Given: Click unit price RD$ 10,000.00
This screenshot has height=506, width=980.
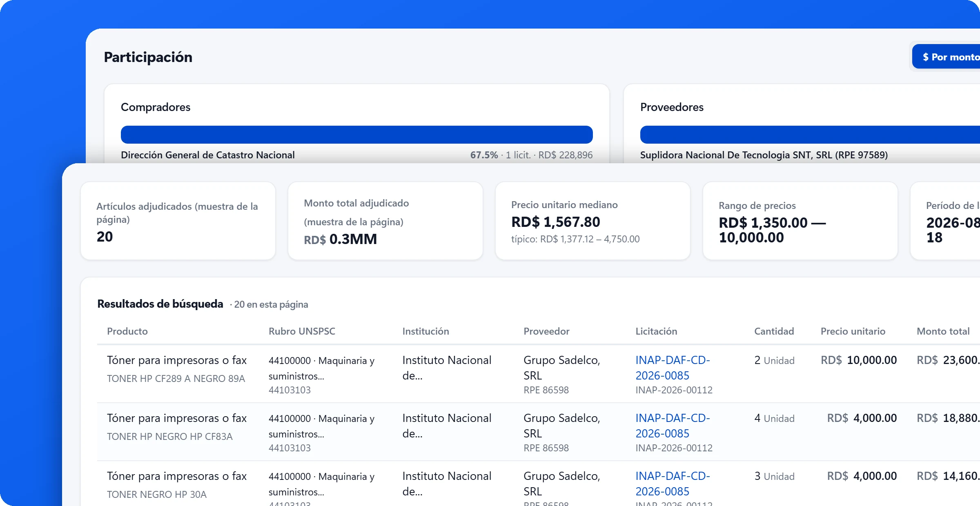Looking at the screenshot, I should 859,360.
